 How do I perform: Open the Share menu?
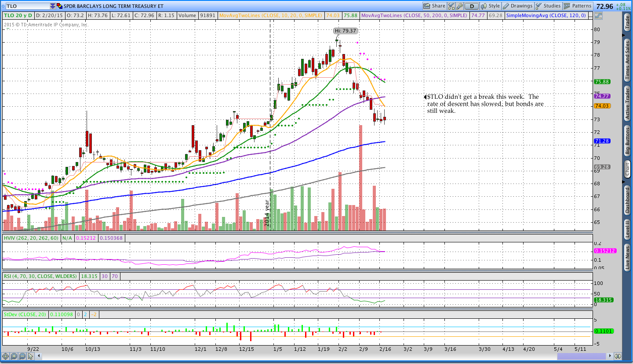tap(434, 6)
